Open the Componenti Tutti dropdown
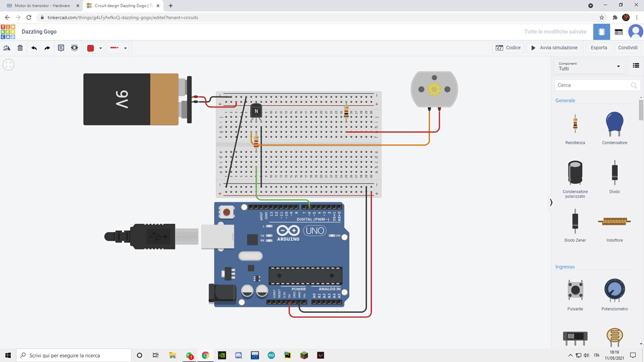 589,65
